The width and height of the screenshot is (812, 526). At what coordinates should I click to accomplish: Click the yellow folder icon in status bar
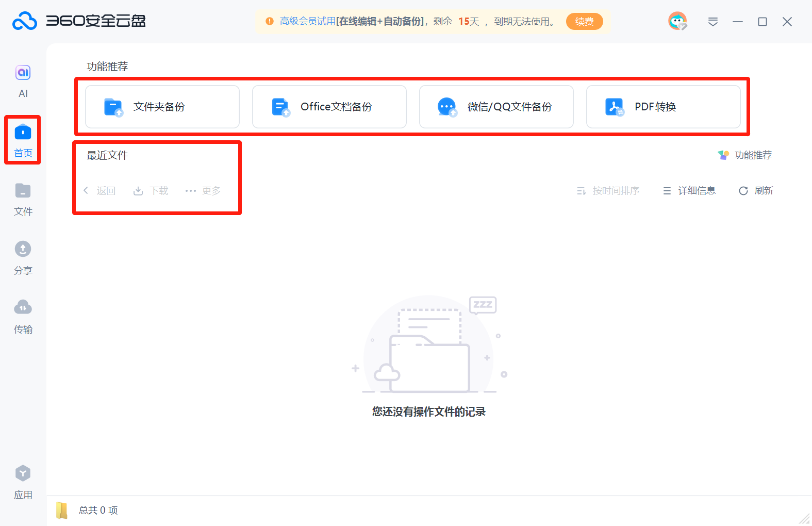(x=62, y=510)
